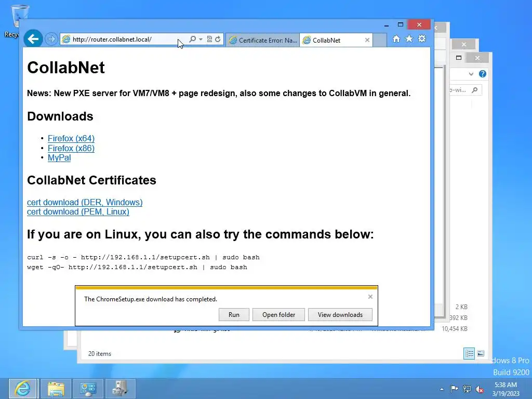The height and width of the screenshot is (399, 532).
Task: Download the PEM Linux certificate
Action: (x=78, y=212)
